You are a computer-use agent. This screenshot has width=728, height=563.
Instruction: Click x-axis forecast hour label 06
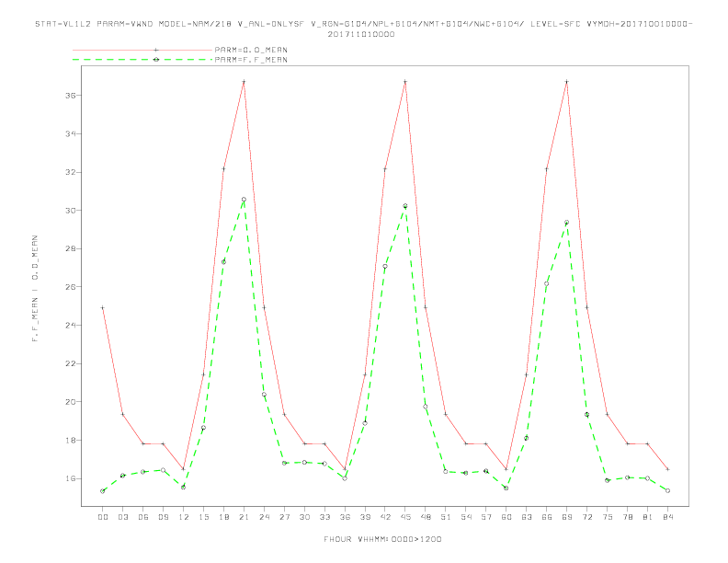click(143, 517)
